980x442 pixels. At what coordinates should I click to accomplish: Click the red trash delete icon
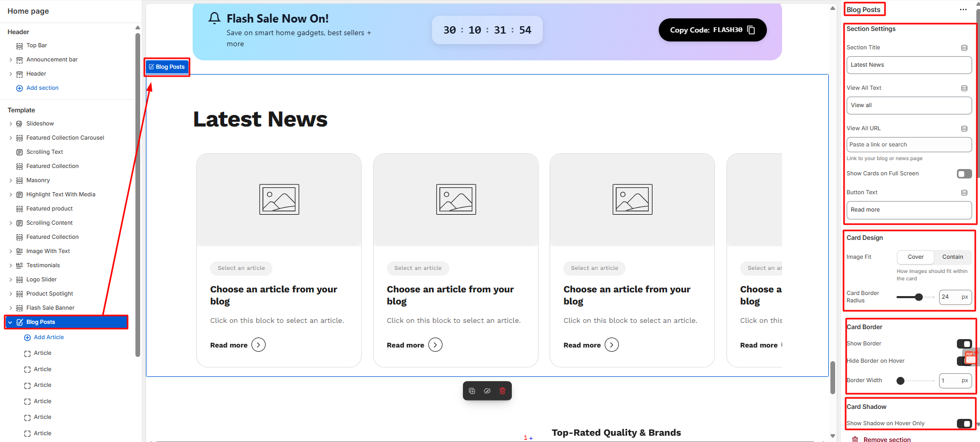pos(502,391)
